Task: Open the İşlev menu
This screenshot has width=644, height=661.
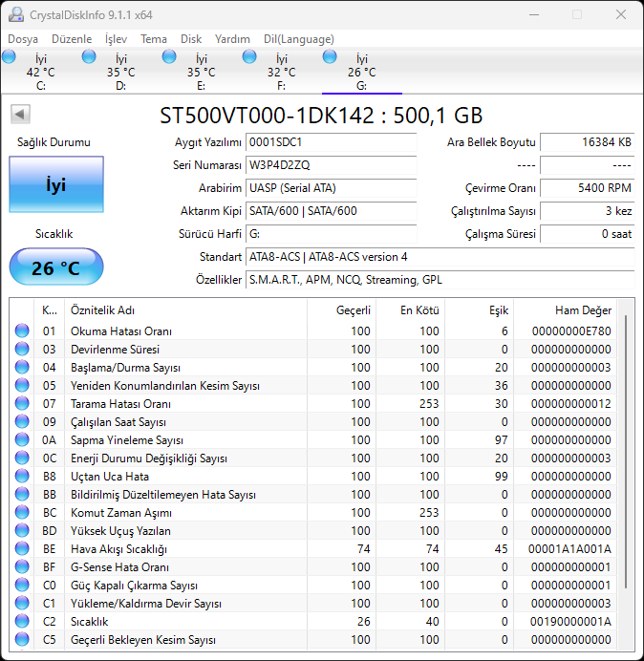Action: 116,39
